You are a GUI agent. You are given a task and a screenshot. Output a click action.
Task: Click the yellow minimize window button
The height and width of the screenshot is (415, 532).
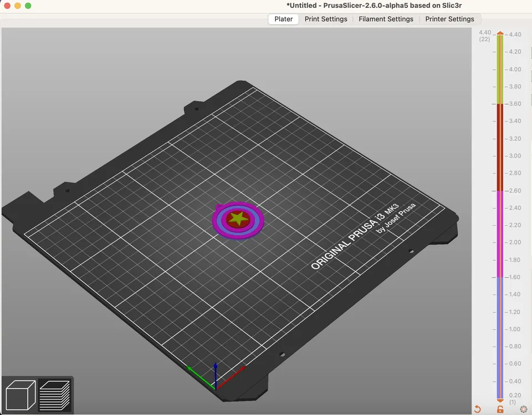(18, 6)
